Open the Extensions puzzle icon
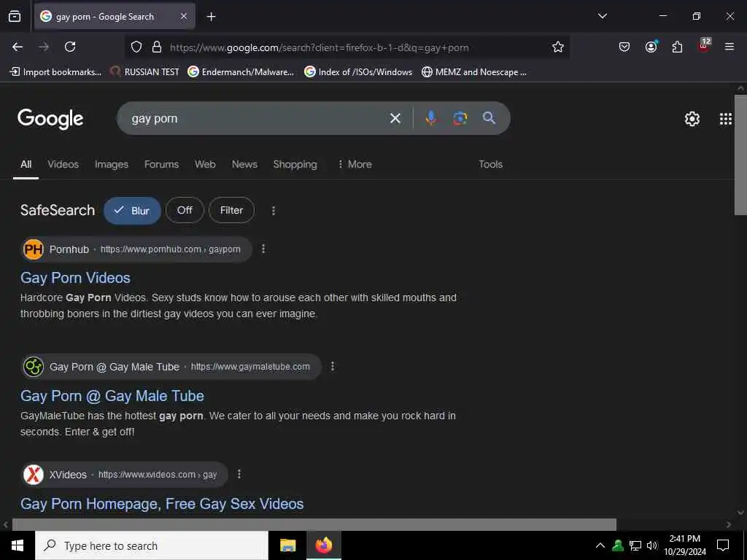This screenshot has height=560, width=747. 677,47
